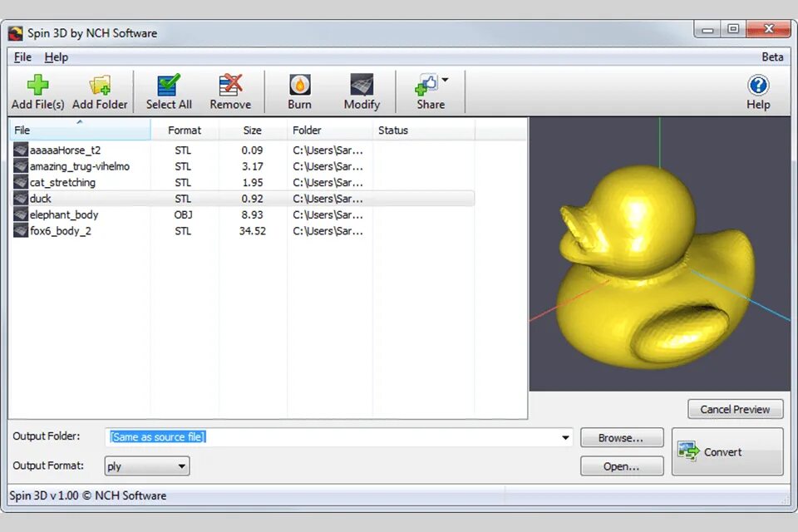Open Help via the question mark icon

[758, 85]
